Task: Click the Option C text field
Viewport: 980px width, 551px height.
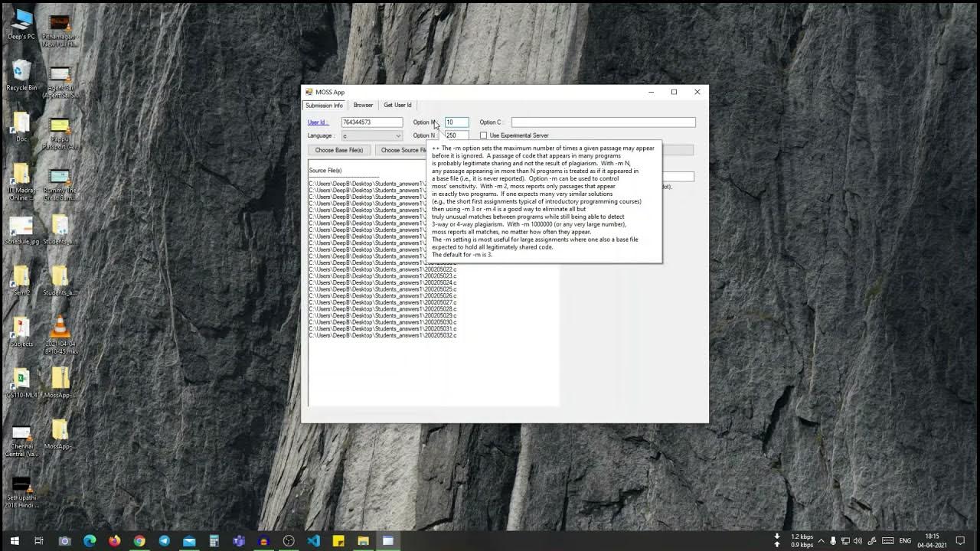Action: click(x=603, y=122)
